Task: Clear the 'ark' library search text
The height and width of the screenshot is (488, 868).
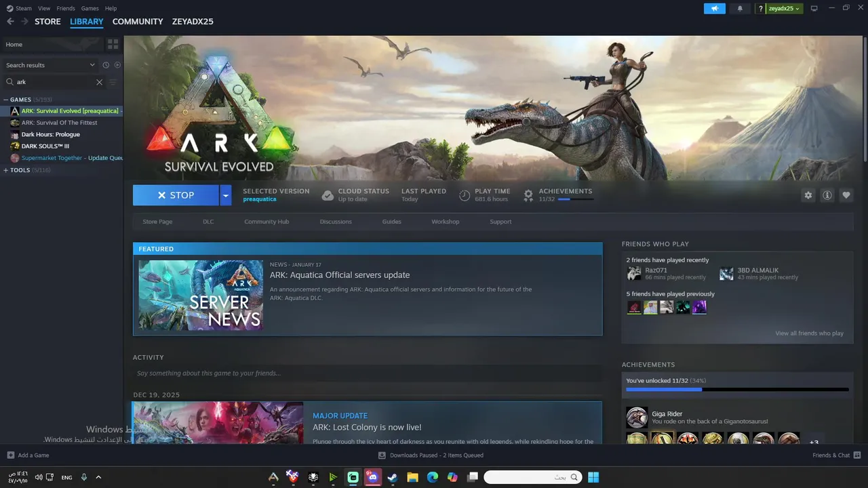Action: pos(99,82)
